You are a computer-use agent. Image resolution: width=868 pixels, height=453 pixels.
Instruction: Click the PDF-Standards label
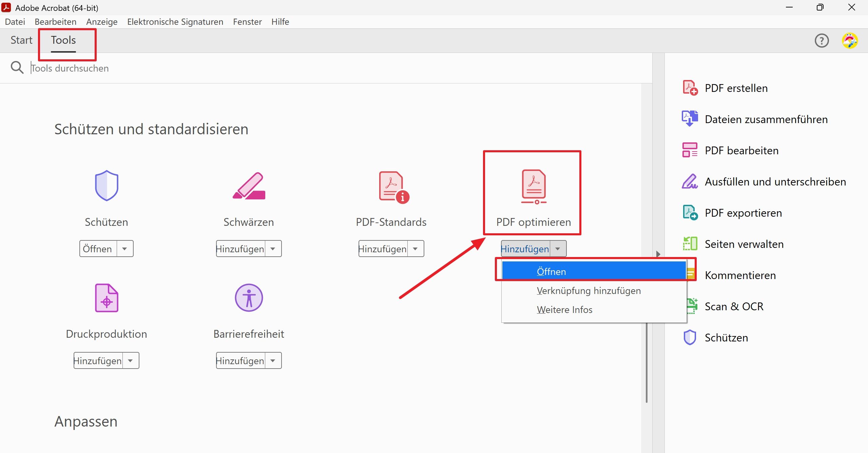(x=391, y=222)
